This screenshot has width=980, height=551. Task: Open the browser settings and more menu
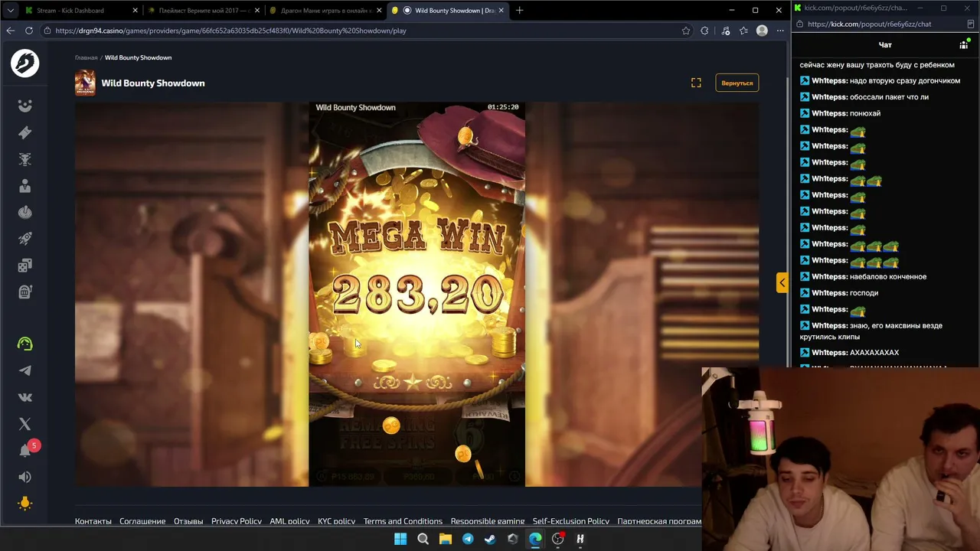(x=780, y=31)
